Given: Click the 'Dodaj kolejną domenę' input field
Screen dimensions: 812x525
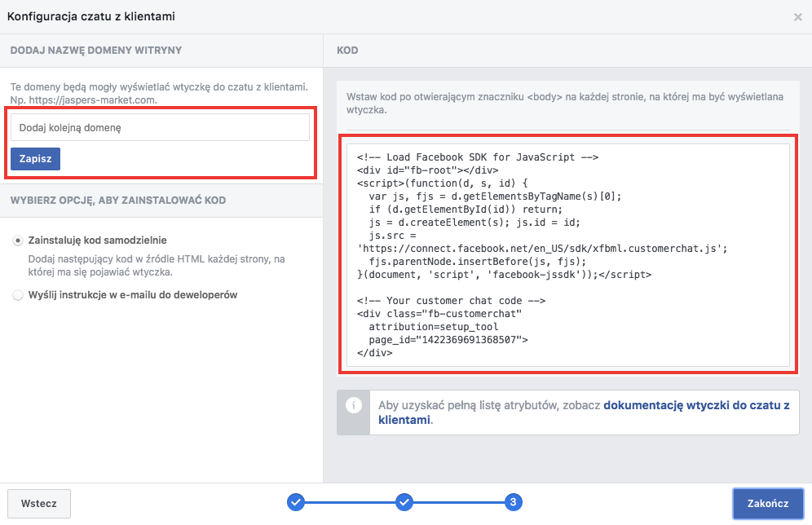Looking at the screenshot, I should coord(160,127).
